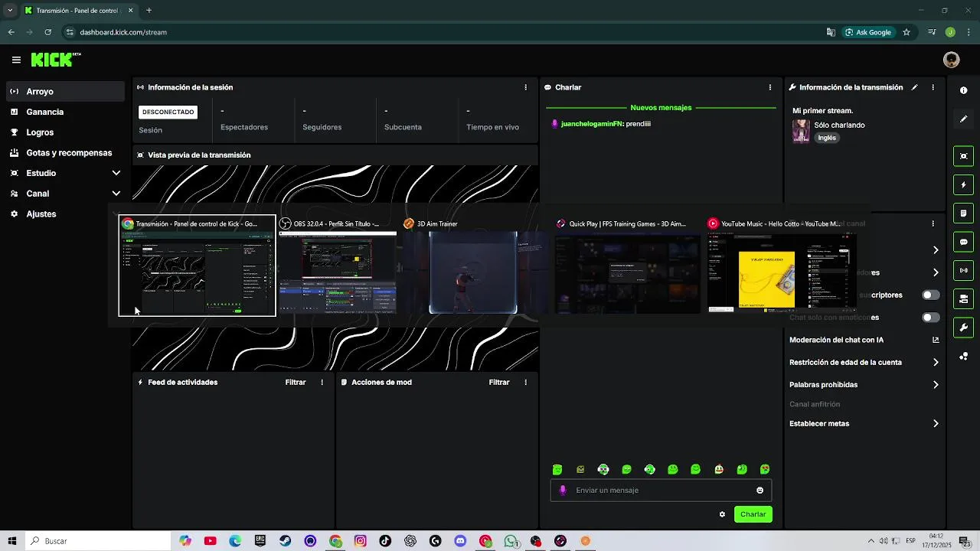Open the emoji picker in message box

(x=759, y=491)
